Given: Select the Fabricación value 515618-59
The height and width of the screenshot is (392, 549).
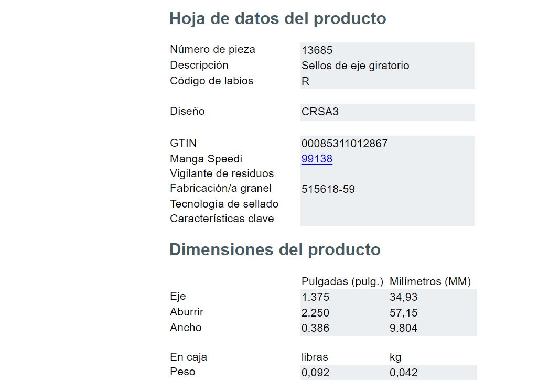Looking at the screenshot, I should coord(328,189).
